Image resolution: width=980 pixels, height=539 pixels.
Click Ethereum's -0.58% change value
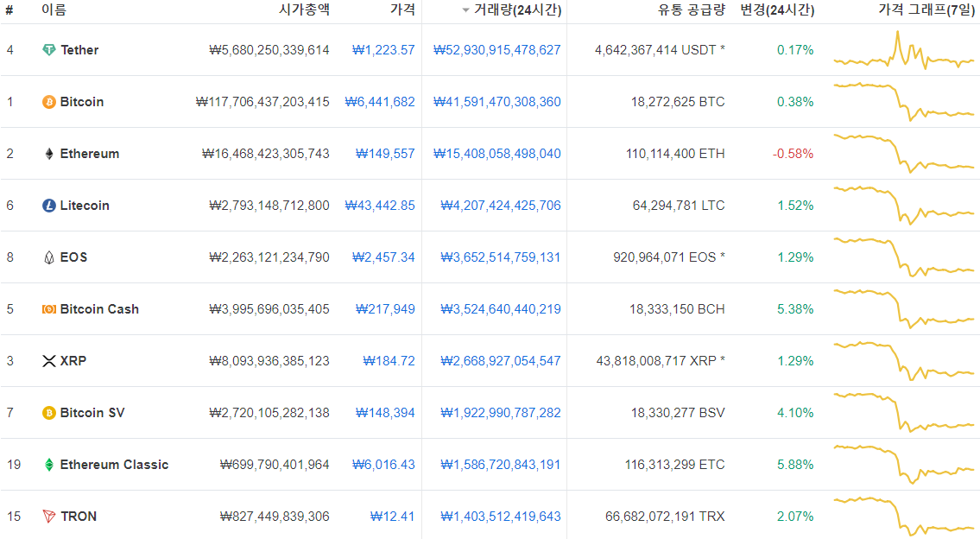click(x=793, y=154)
